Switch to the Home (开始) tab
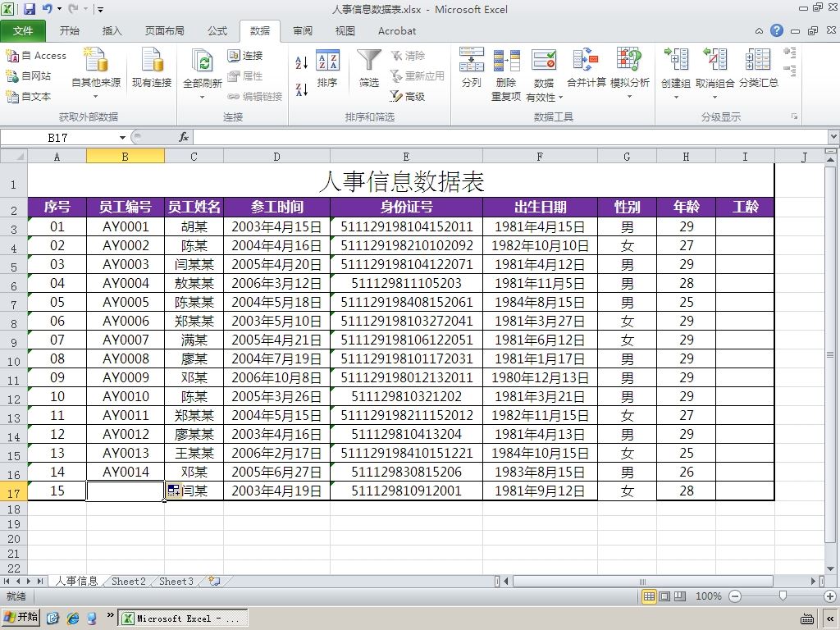 (70, 31)
